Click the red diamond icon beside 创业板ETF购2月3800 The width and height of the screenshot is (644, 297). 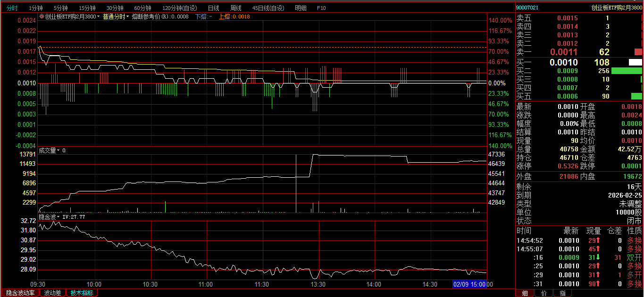[x=42, y=16]
